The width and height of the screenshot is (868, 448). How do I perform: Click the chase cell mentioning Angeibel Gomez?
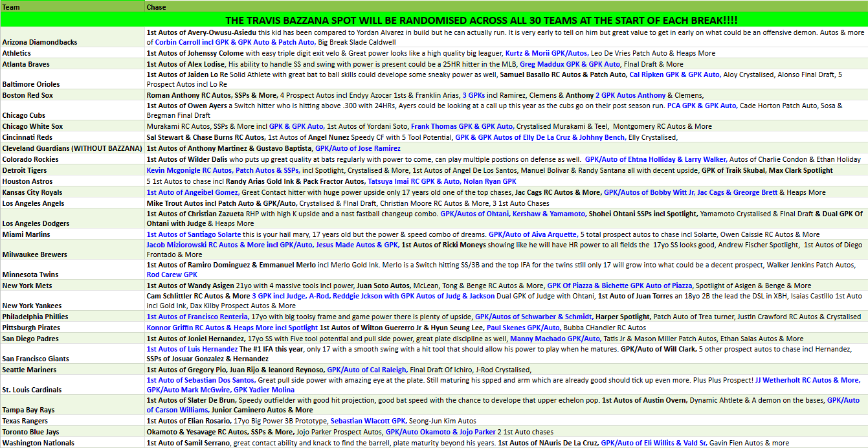coord(506,192)
